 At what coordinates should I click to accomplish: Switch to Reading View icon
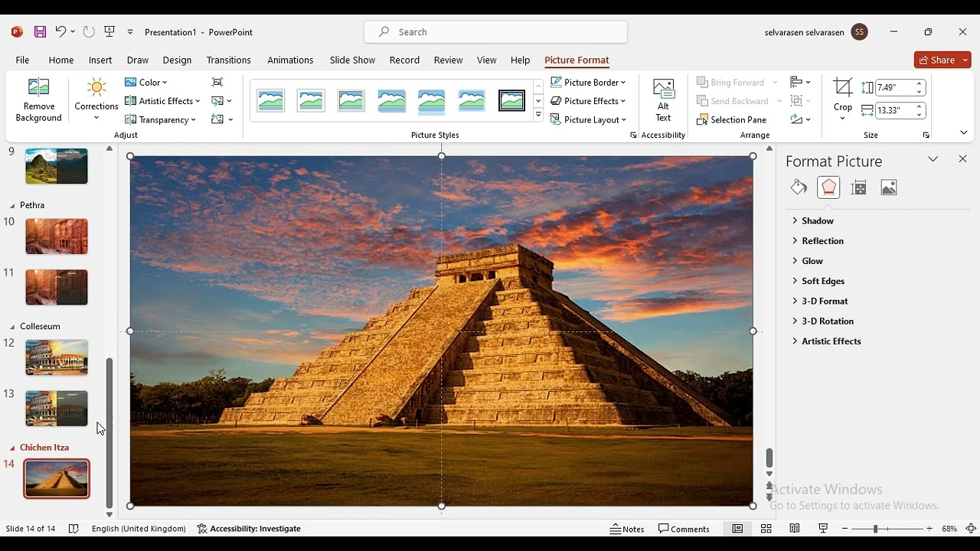click(x=795, y=529)
